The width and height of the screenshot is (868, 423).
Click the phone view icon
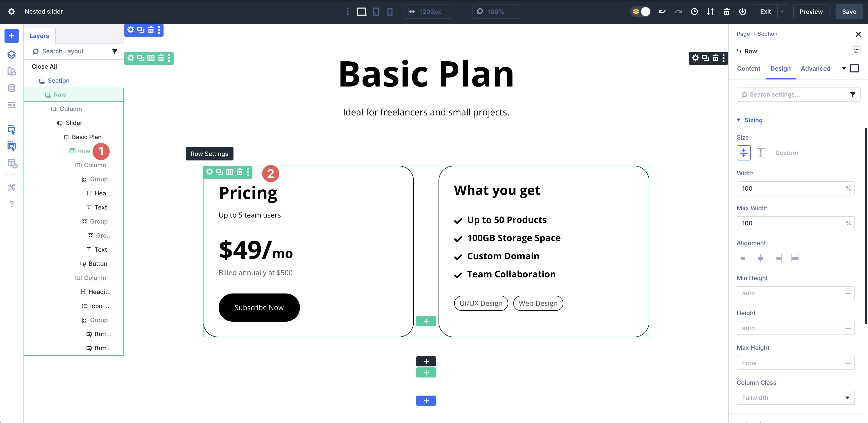point(390,12)
